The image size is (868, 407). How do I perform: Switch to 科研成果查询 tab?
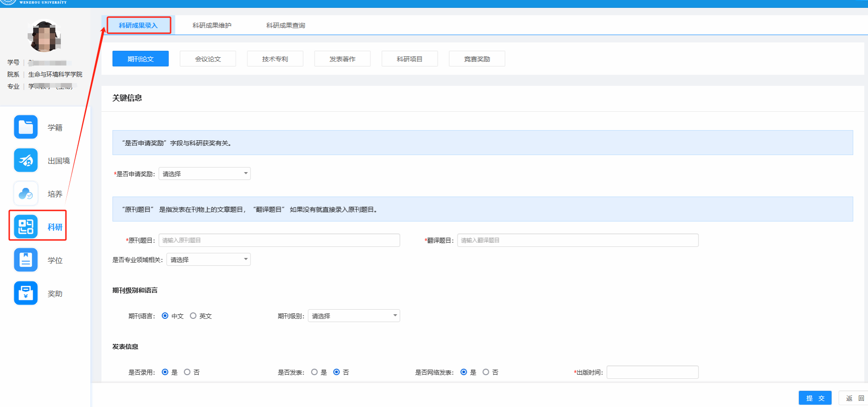click(285, 25)
